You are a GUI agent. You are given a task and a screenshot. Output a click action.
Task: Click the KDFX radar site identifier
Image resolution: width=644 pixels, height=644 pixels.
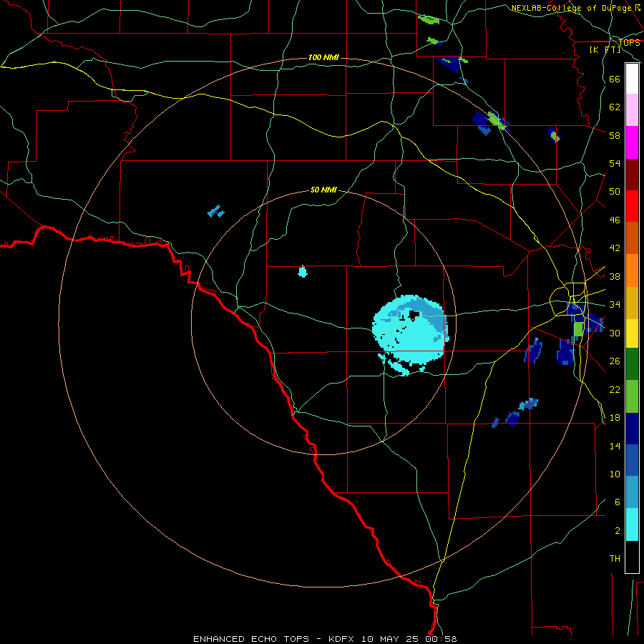pyautogui.click(x=343, y=639)
